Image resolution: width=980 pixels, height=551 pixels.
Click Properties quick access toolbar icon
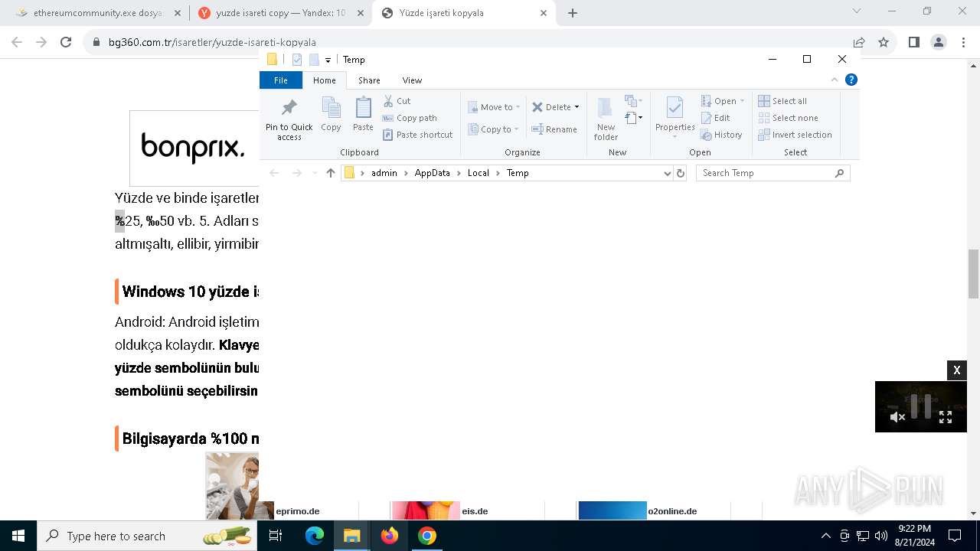coord(297,60)
